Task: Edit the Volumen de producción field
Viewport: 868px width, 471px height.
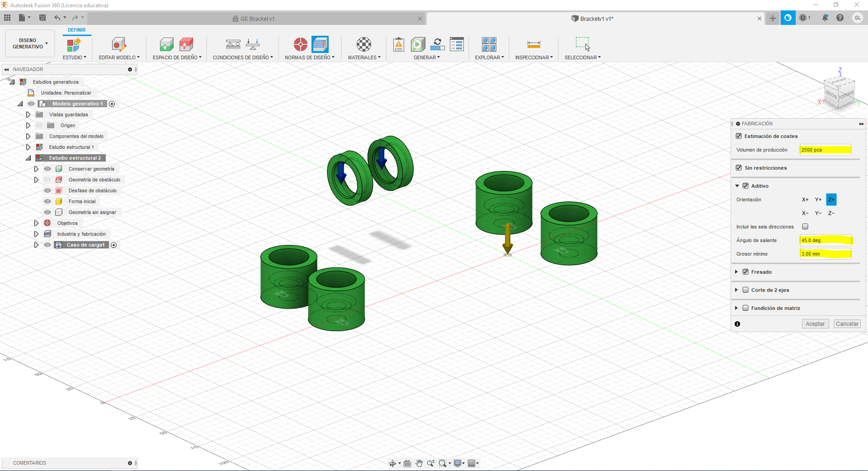Action: tap(826, 150)
